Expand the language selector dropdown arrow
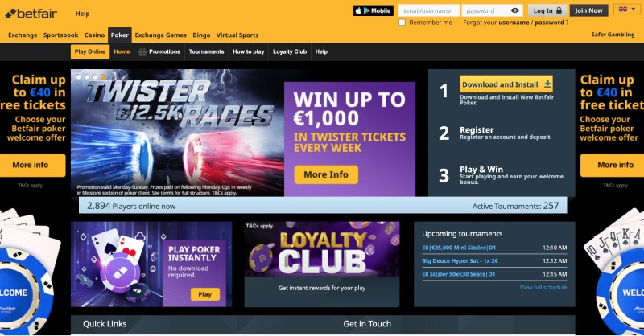This screenshot has width=644, height=336. (x=634, y=9)
